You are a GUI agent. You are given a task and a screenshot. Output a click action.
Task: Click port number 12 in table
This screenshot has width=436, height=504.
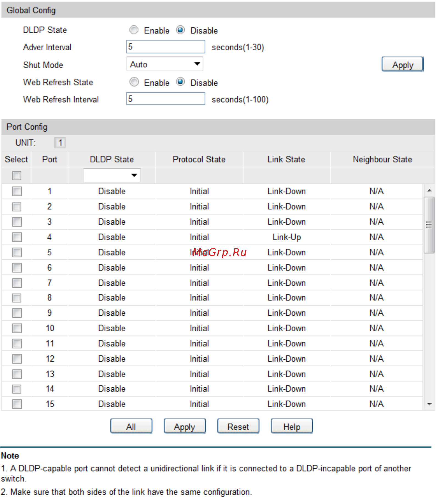tap(50, 359)
